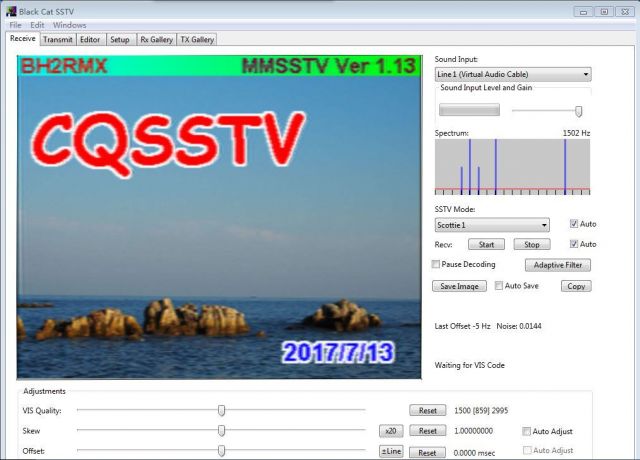The height and width of the screenshot is (460, 640).
Task: Click the received SSTV image
Action: (x=219, y=218)
